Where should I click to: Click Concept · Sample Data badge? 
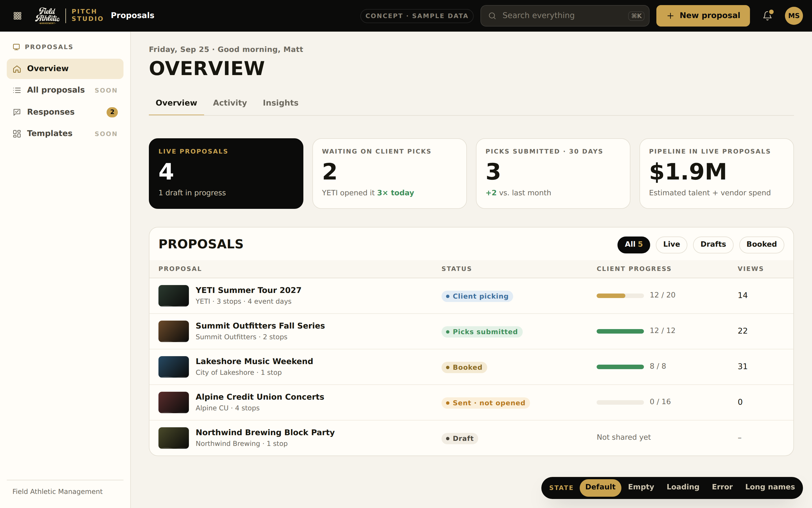(x=417, y=16)
